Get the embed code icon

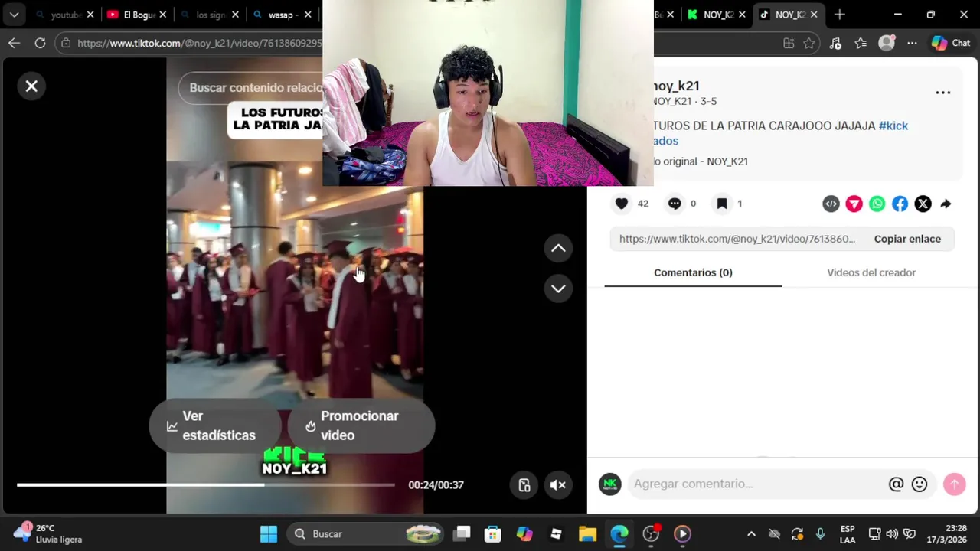tap(831, 204)
